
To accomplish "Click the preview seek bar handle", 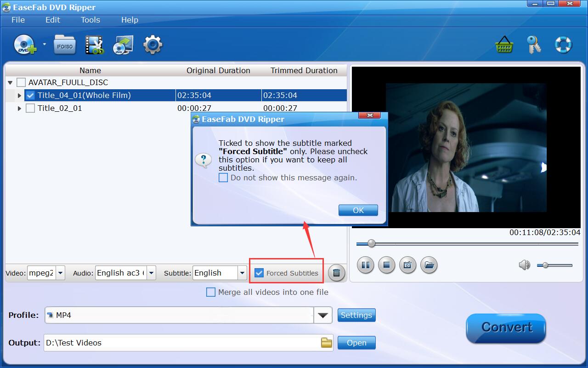I will coord(371,243).
